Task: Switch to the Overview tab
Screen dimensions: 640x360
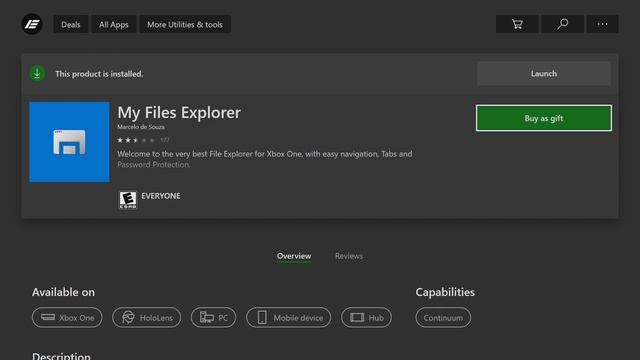Action: pos(294,256)
